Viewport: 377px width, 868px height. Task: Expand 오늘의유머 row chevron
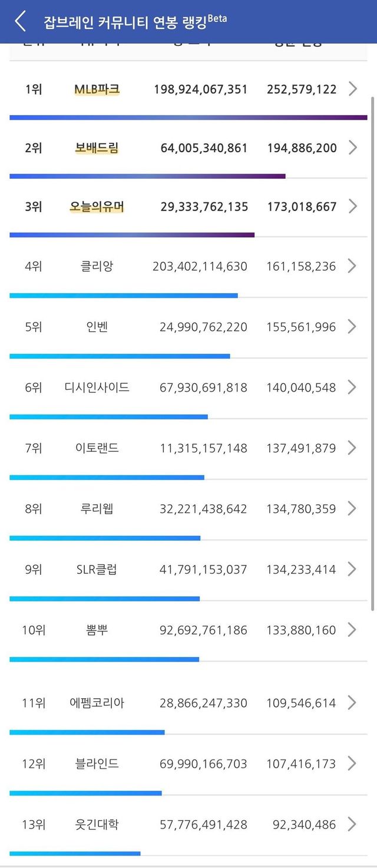click(x=353, y=206)
